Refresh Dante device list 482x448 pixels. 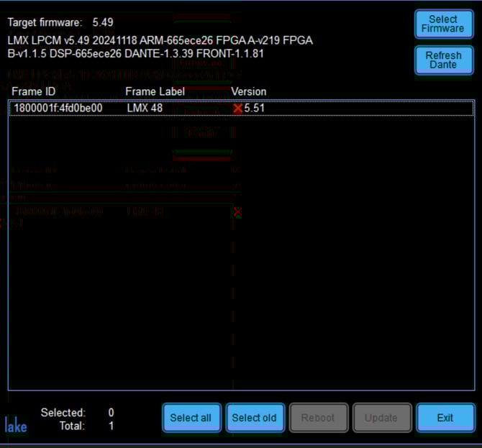[444, 60]
